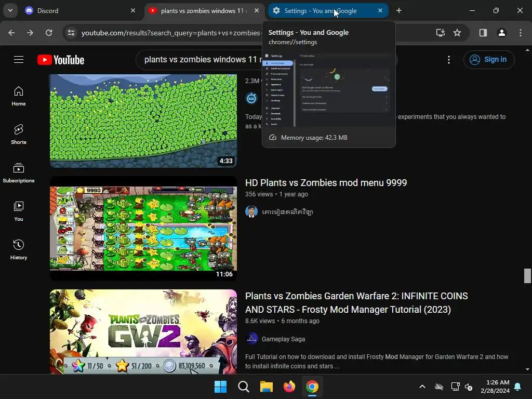Show hidden tray icons chevron
Image resolution: width=532 pixels, height=399 pixels.
(x=422, y=387)
